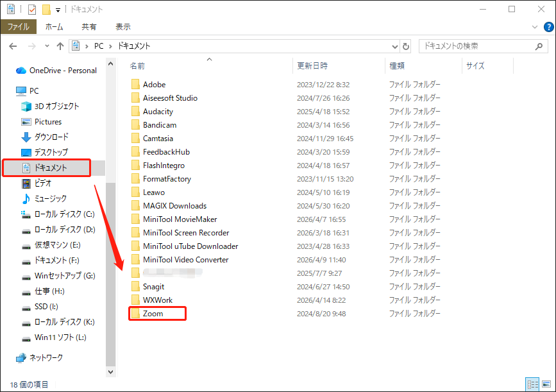556x392 pixels.
Task: Go forward with the right arrow
Action: pos(32,46)
